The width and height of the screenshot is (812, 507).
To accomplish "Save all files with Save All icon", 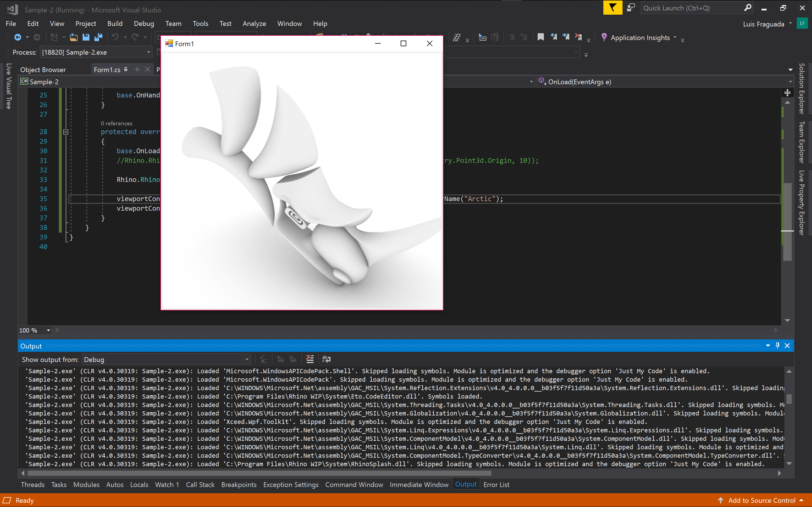I will pyautogui.click(x=98, y=37).
